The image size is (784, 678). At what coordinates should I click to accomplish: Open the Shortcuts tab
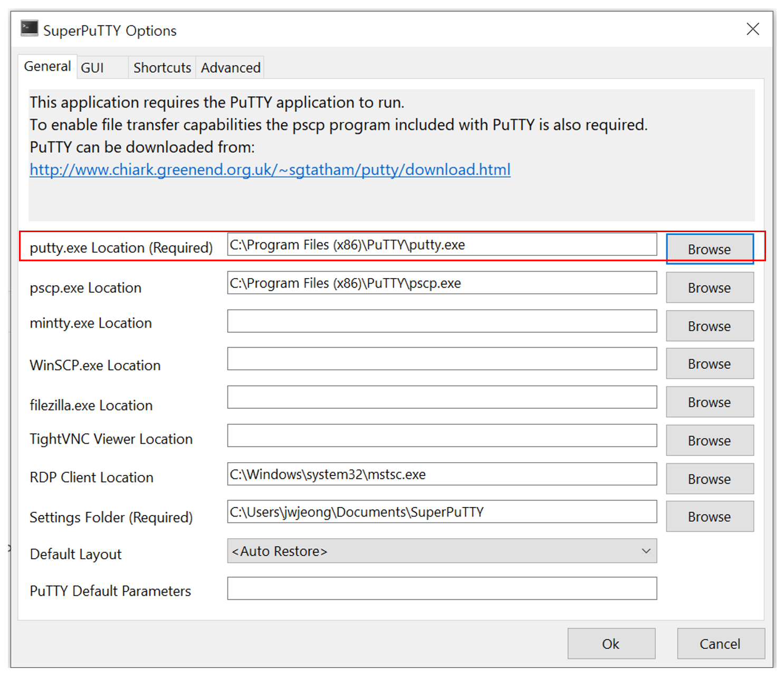click(x=162, y=68)
